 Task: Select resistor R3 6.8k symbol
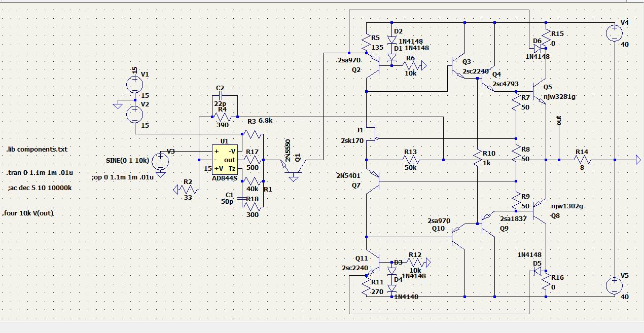(x=253, y=135)
